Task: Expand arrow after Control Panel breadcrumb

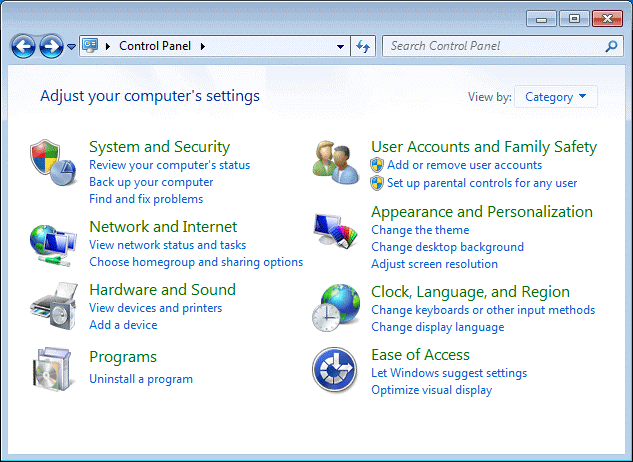Action: [203, 46]
